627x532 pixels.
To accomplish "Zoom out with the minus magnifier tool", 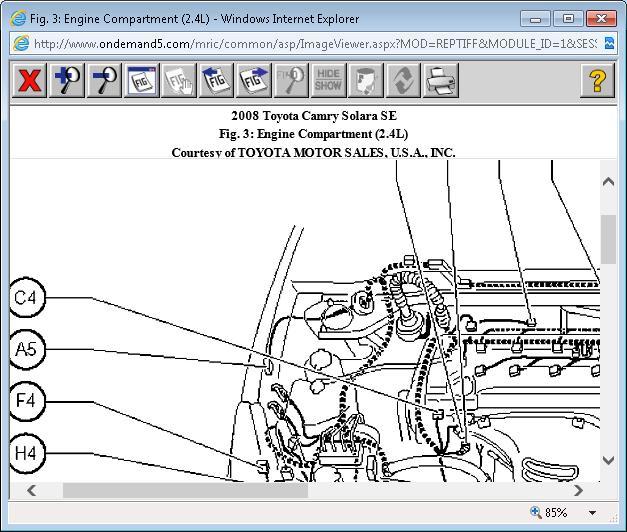I will click(x=104, y=80).
